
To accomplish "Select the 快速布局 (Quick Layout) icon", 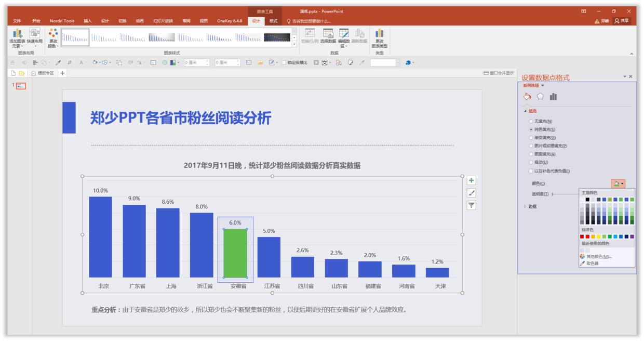I will tap(35, 33).
